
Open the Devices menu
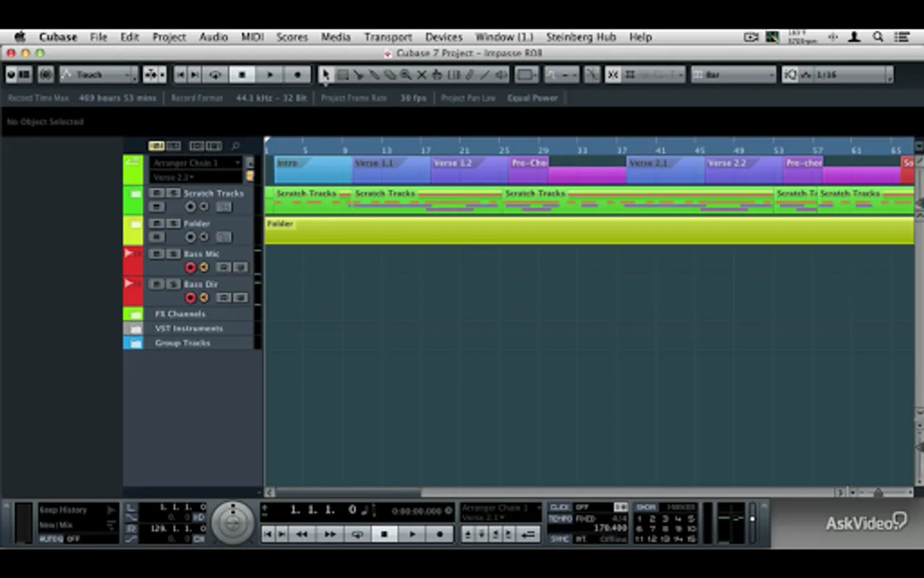click(443, 37)
